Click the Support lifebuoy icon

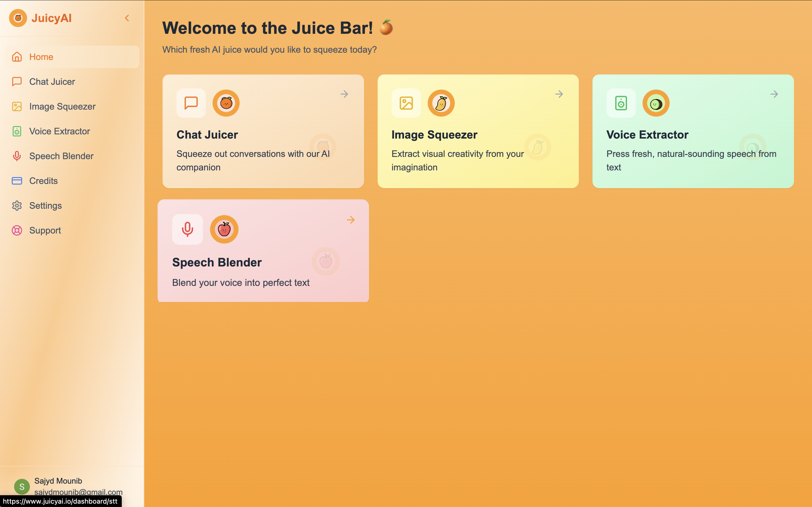coord(17,230)
